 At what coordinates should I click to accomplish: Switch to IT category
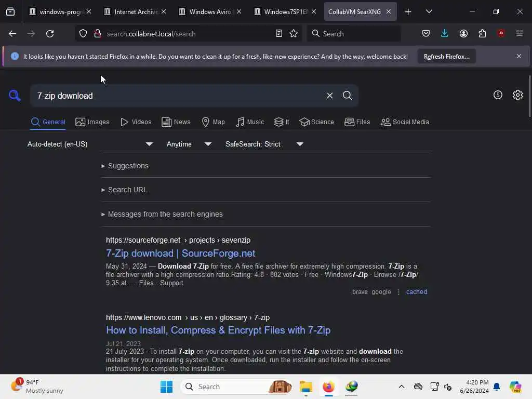[x=282, y=122]
